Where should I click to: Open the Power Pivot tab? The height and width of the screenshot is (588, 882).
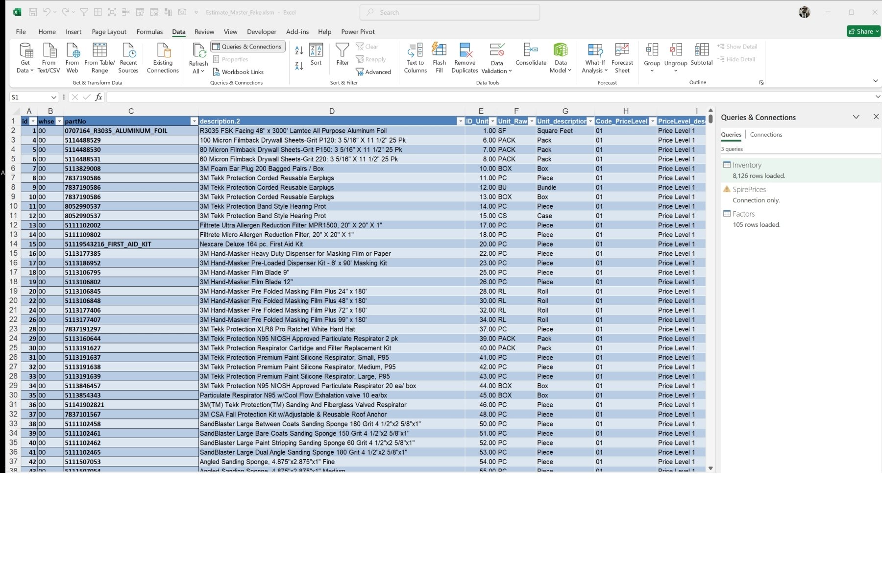point(358,32)
